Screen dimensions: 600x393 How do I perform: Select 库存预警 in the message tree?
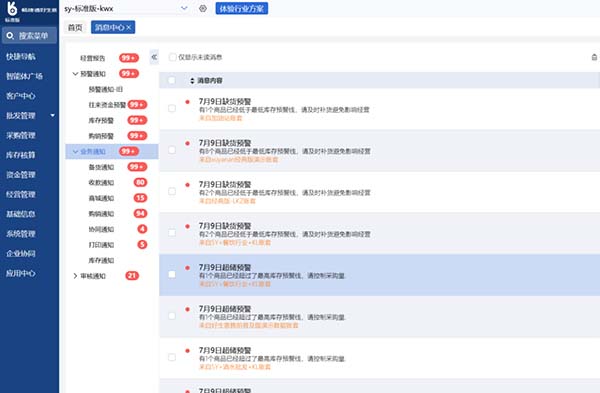101,121
